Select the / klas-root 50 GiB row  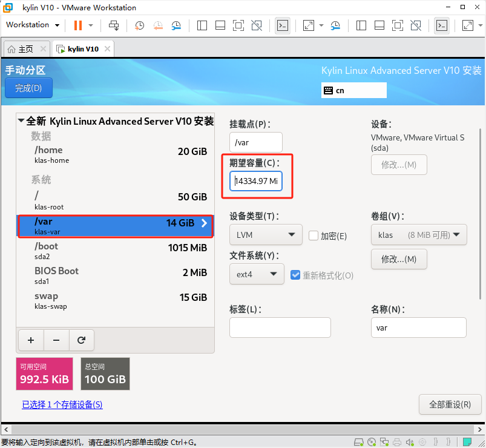click(116, 200)
